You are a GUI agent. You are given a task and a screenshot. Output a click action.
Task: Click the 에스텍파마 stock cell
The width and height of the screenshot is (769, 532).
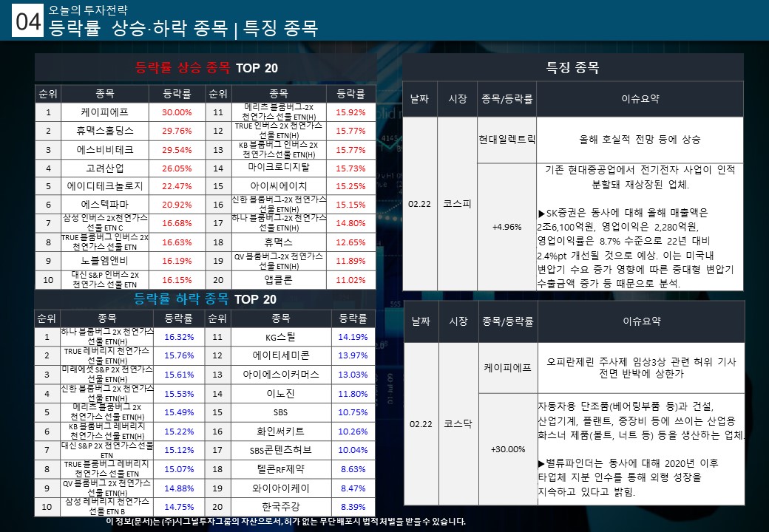coord(104,204)
